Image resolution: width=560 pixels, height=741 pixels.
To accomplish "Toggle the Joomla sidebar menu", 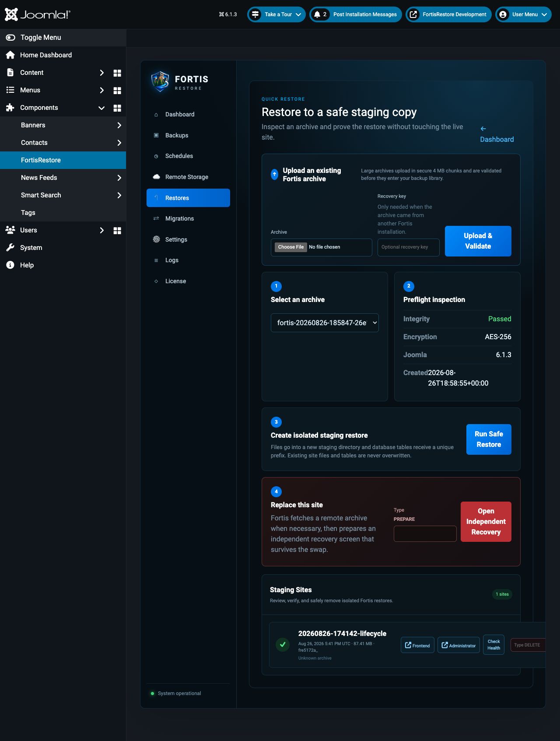I will [x=63, y=38].
